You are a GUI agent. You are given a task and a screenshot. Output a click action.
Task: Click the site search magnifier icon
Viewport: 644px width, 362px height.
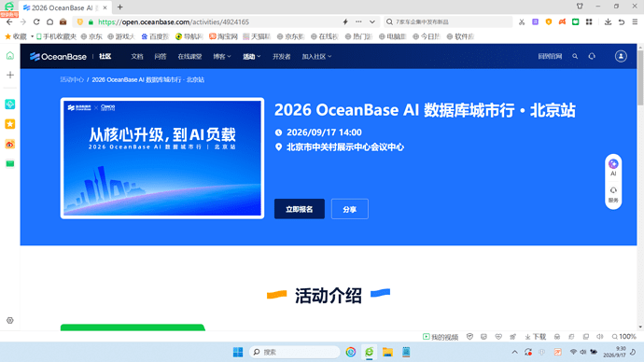click(575, 56)
